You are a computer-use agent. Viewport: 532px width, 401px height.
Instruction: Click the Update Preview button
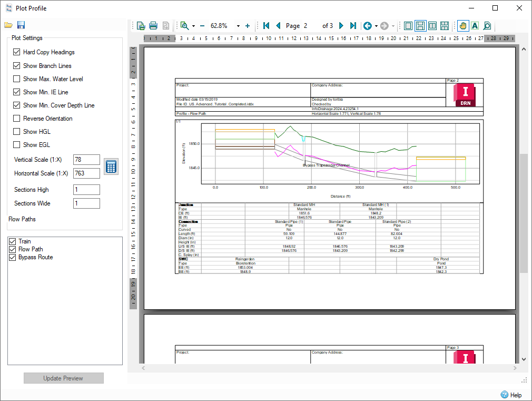tap(63, 378)
